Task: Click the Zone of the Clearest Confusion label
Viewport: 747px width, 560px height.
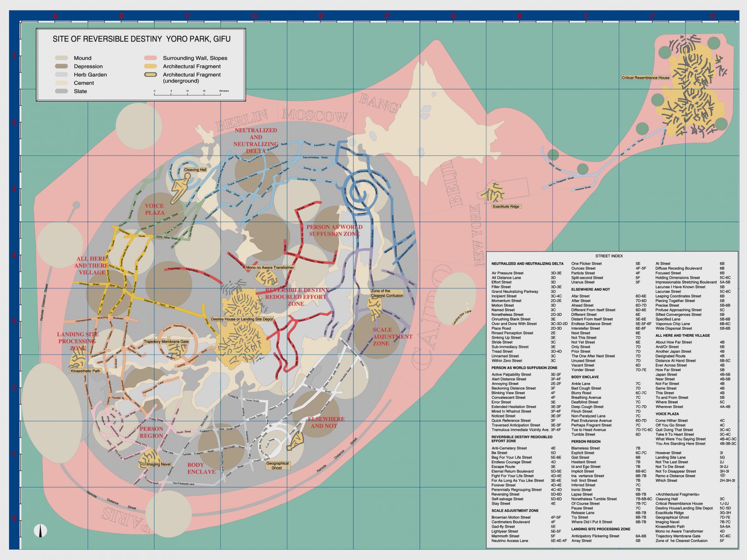Action: (x=387, y=293)
